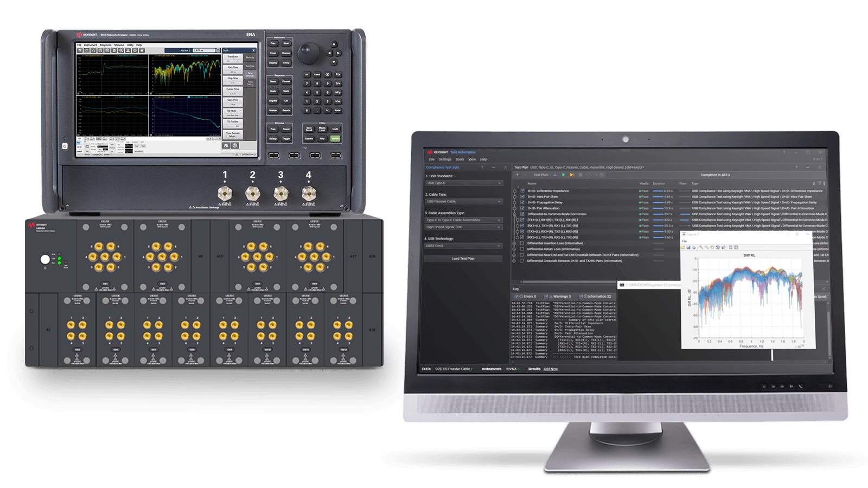Click the blue open test plan icon

[555, 175]
